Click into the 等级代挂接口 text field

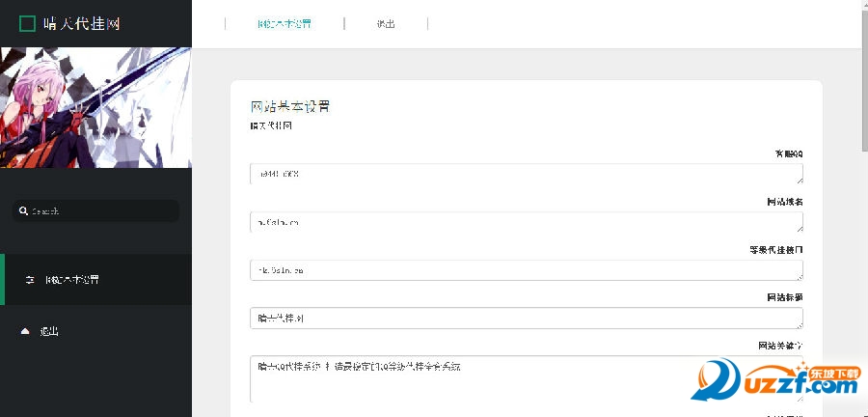(x=527, y=270)
